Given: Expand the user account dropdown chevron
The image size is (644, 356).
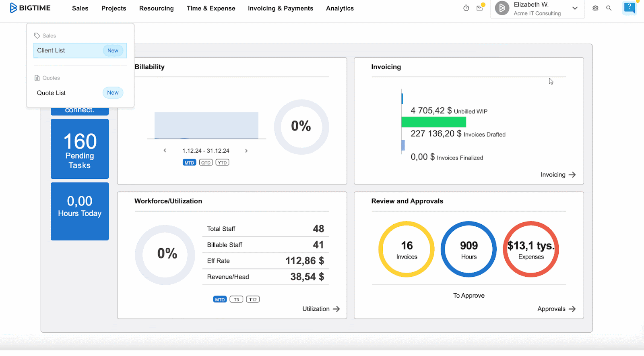Looking at the screenshot, I should (x=575, y=8).
